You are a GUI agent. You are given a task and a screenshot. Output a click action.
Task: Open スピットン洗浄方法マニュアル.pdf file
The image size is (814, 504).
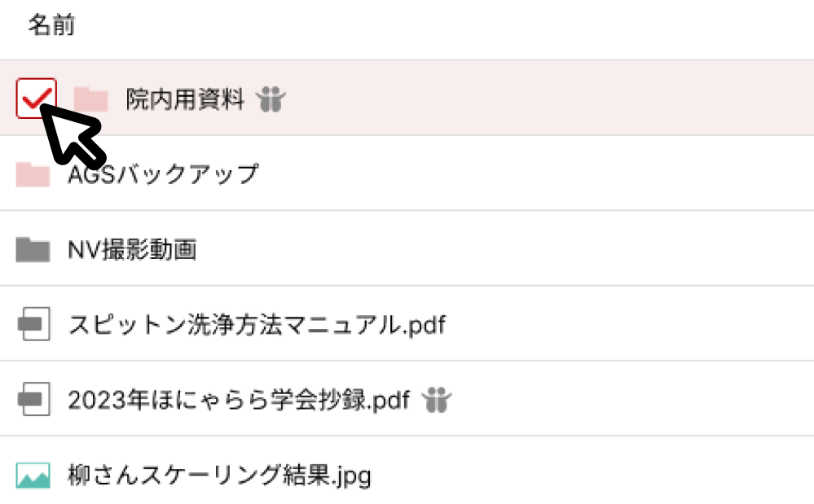point(257,325)
